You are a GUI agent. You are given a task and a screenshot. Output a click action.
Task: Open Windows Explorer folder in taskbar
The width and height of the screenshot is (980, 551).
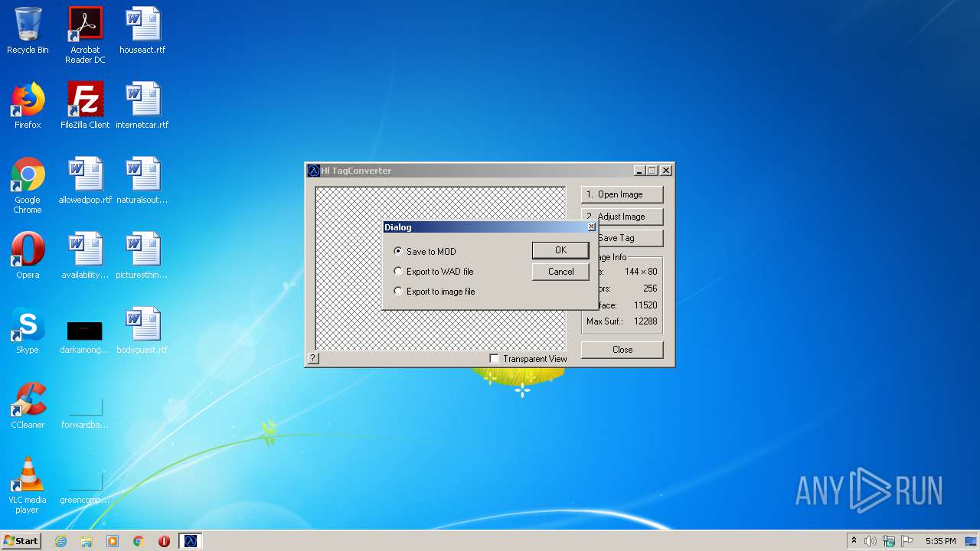click(x=87, y=541)
